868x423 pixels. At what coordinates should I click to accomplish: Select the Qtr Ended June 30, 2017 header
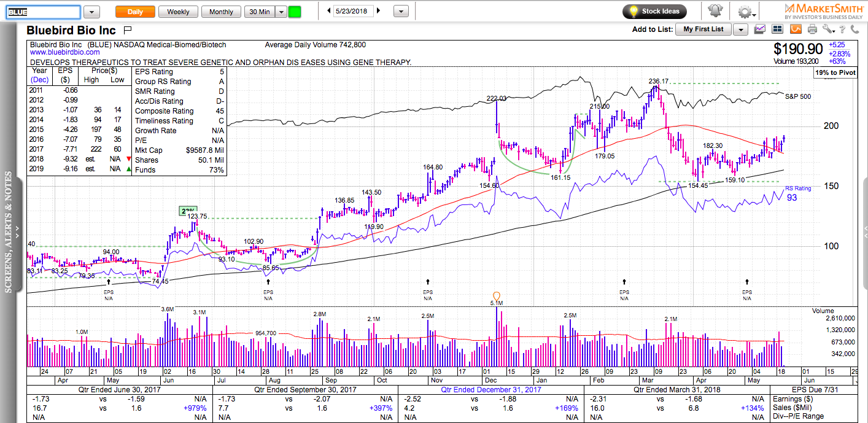pyautogui.click(x=120, y=390)
